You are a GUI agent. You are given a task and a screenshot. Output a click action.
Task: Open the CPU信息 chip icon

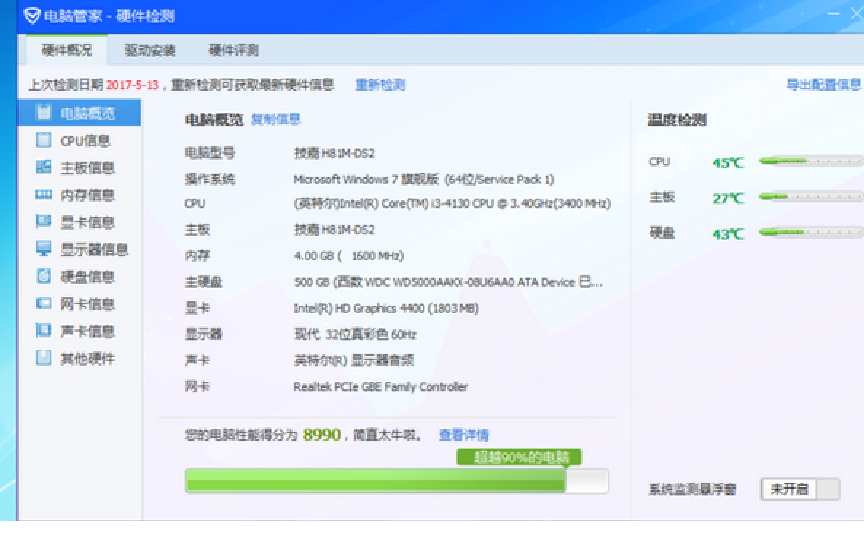(44, 140)
